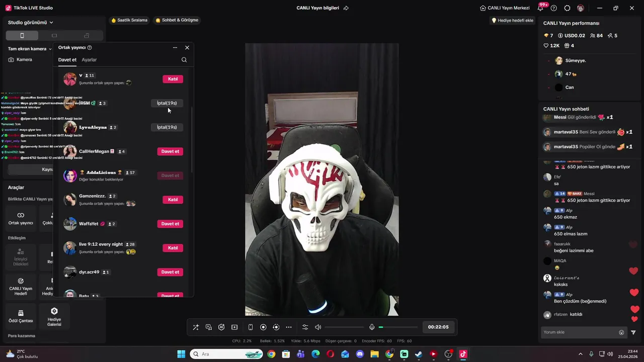Image resolution: width=644 pixels, height=362 pixels.
Task: Open the TikTok LIVE Studio taskbar icon
Action: (463, 354)
